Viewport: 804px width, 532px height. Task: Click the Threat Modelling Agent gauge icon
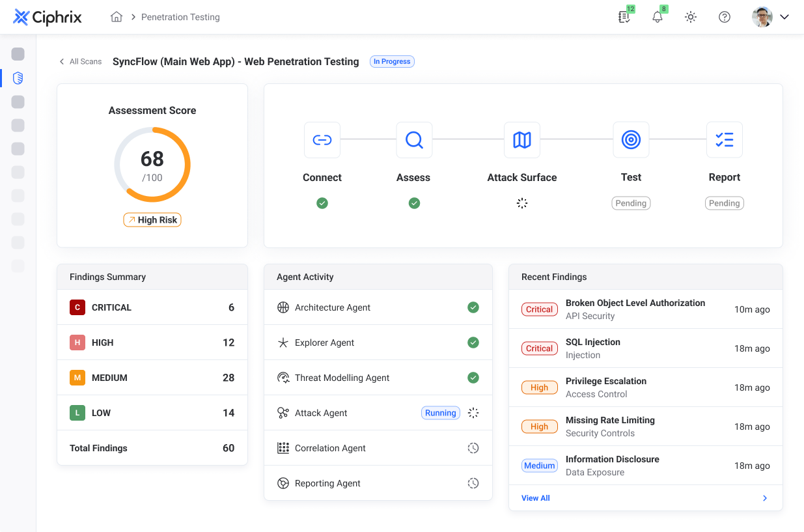(x=283, y=378)
